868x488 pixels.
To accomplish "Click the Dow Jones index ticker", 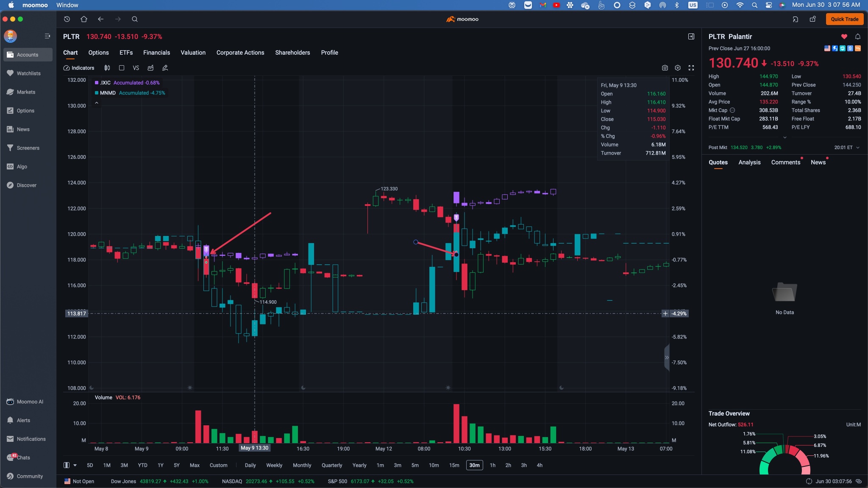I will click(x=159, y=481).
